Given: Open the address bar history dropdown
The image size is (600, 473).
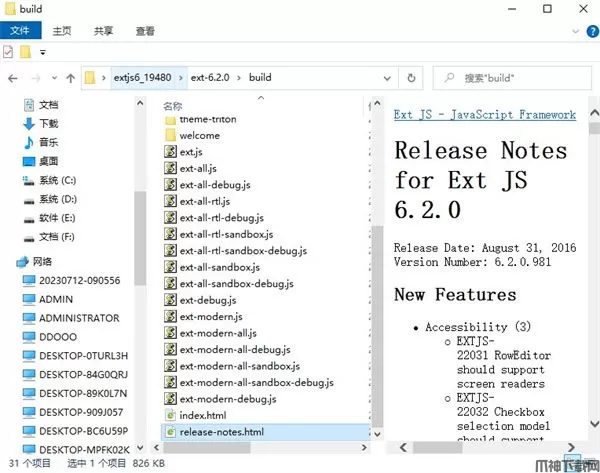Looking at the screenshot, I should (387, 78).
